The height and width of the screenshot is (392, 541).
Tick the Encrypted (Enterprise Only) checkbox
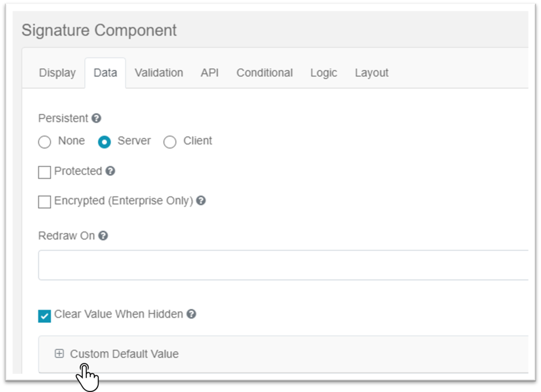(x=45, y=202)
